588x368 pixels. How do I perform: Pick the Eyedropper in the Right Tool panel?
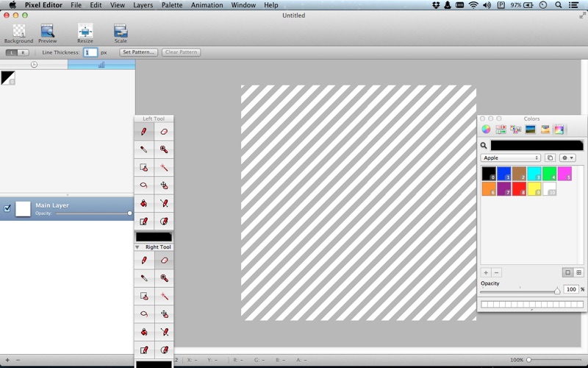click(x=144, y=278)
